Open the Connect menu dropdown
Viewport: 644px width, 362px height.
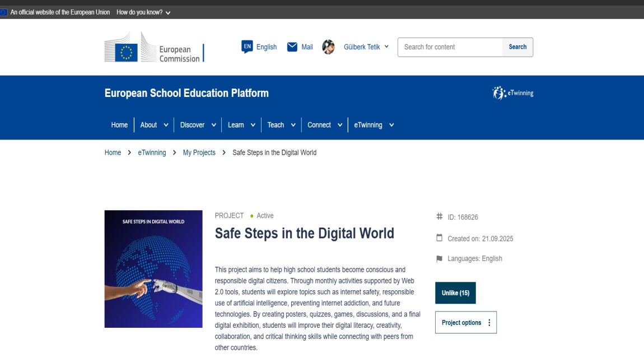point(324,125)
